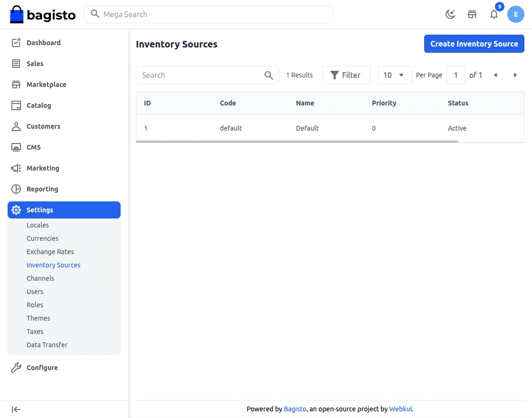Open the profile menu via the avatar
The width and height of the screenshot is (532, 418).
point(515,14)
